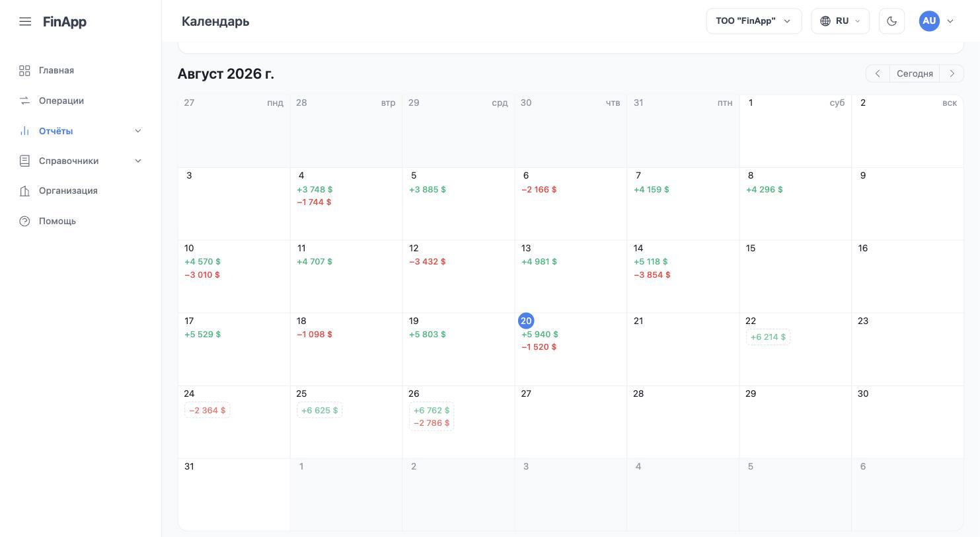Click the Август 2026 г. month heading
Viewport: 980px width, 537px height.
226,73
